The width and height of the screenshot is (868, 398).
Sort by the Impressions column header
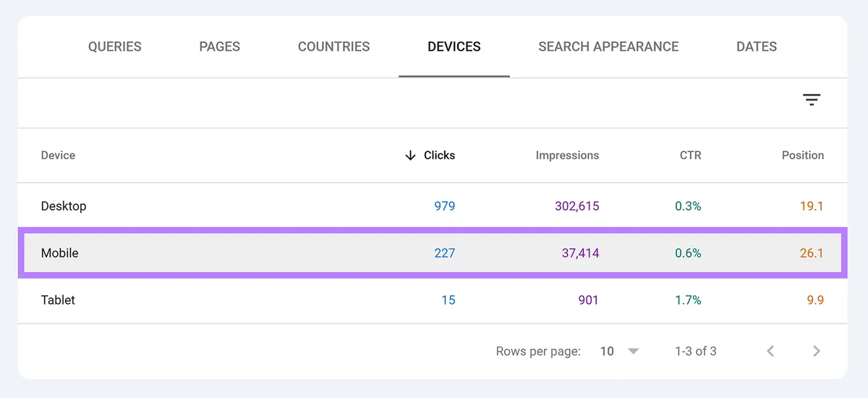(x=567, y=155)
